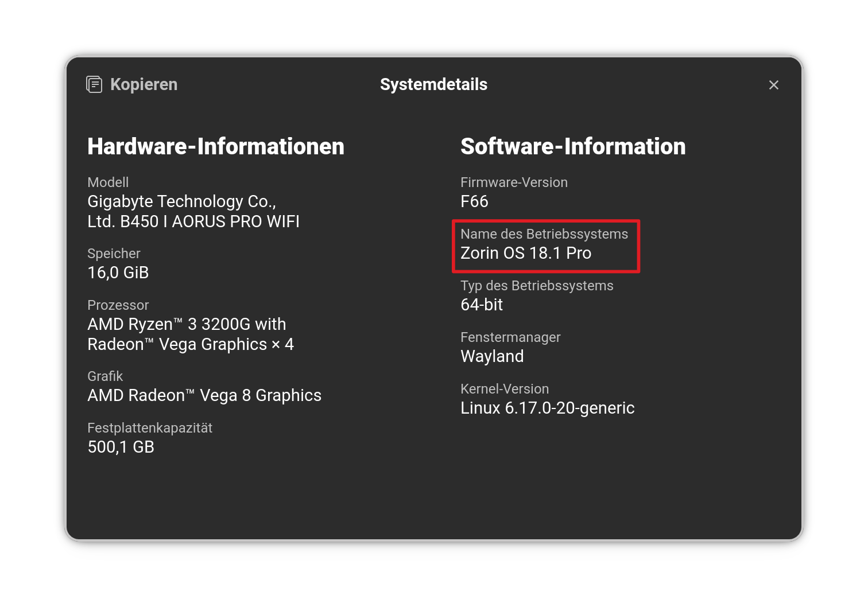
Task: Click the copy icon beside Kopieren
Action: [94, 84]
